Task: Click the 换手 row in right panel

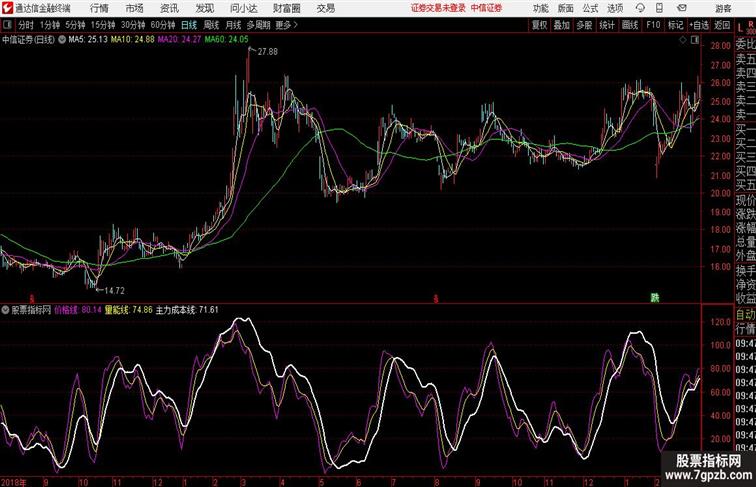Action: pyautogui.click(x=745, y=271)
